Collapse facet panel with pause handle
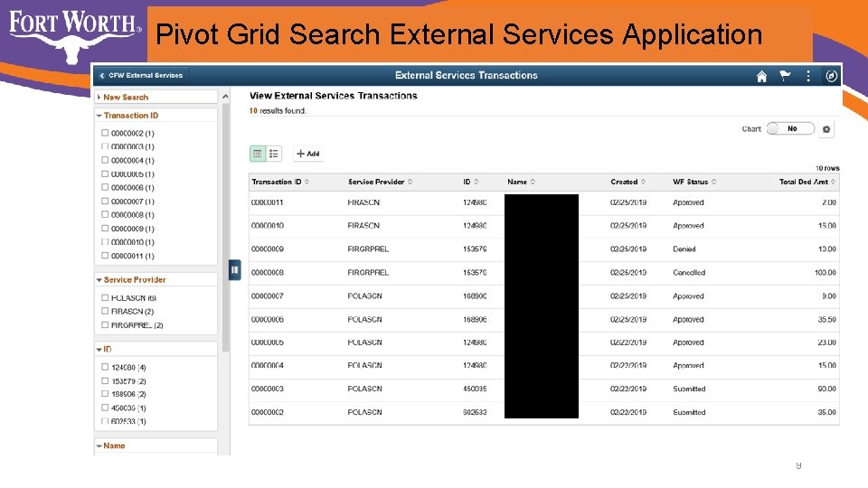This screenshot has height=488, width=868. (x=235, y=270)
